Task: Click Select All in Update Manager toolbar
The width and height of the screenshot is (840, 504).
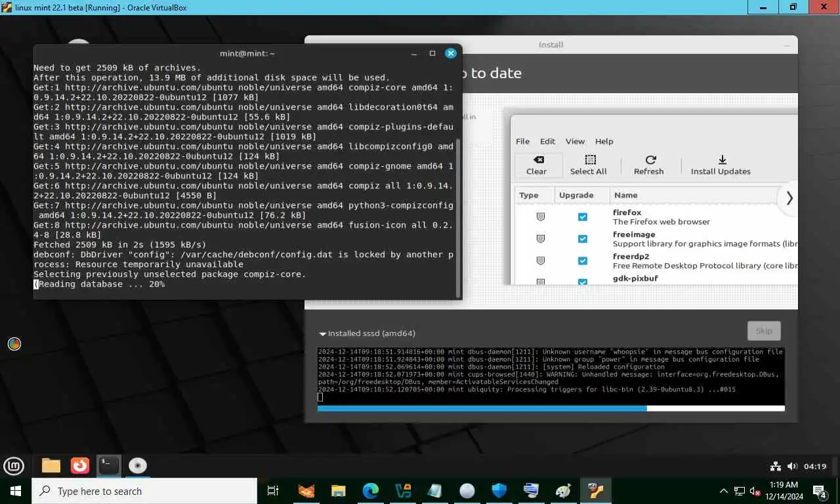Action: pos(589,165)
